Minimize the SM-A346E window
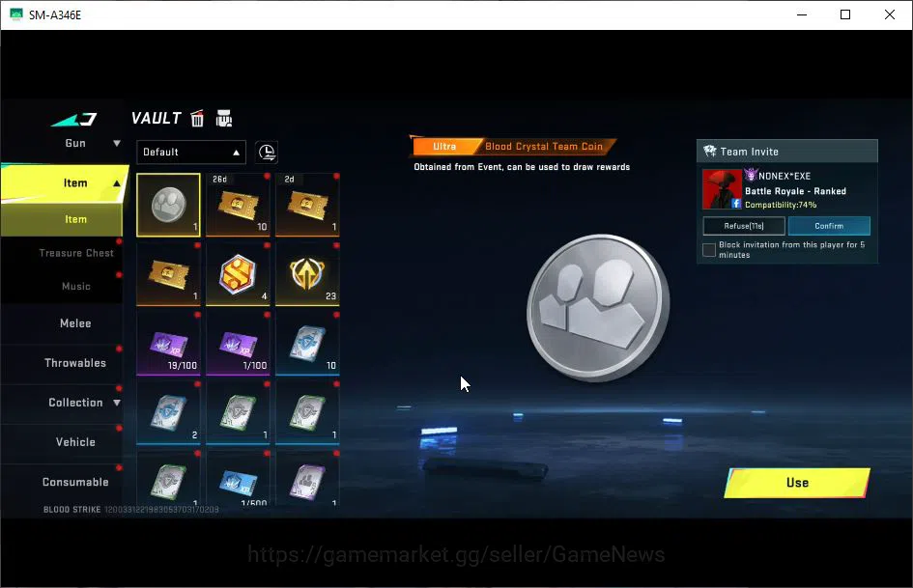The width and height of the screenshot is (913, 588). (x=802, y=14)
